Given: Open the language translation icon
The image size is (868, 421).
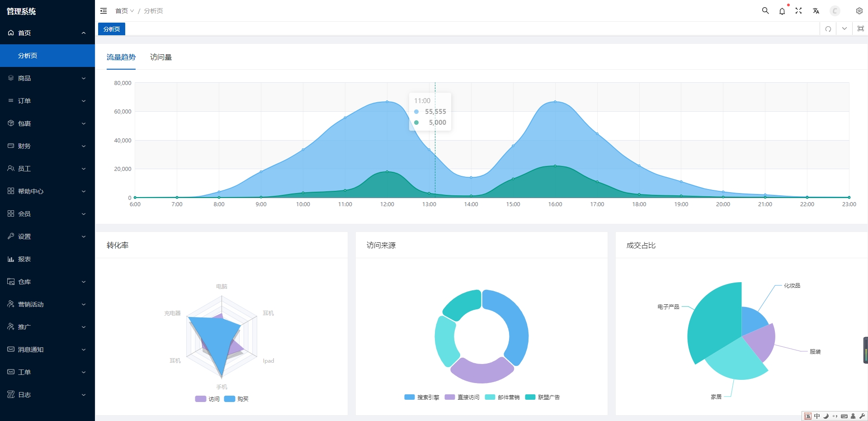Looking at the screenshot, I should 816,11.
